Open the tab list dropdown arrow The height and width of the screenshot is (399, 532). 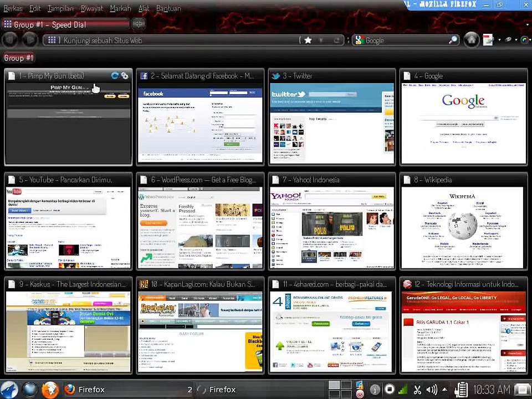coord(527,24)
